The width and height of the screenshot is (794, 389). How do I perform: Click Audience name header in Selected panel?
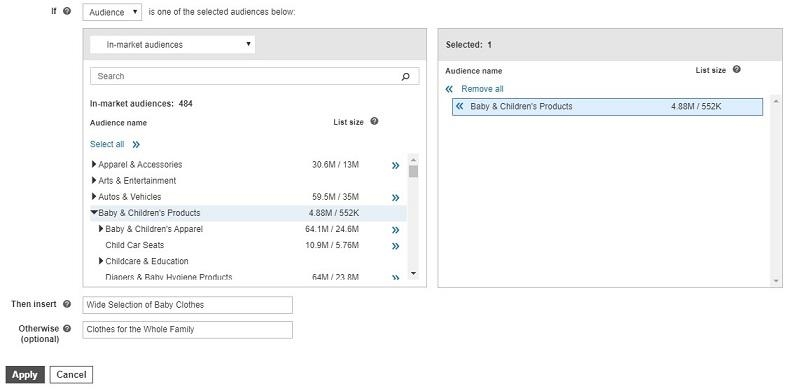[x=474, y=71]
